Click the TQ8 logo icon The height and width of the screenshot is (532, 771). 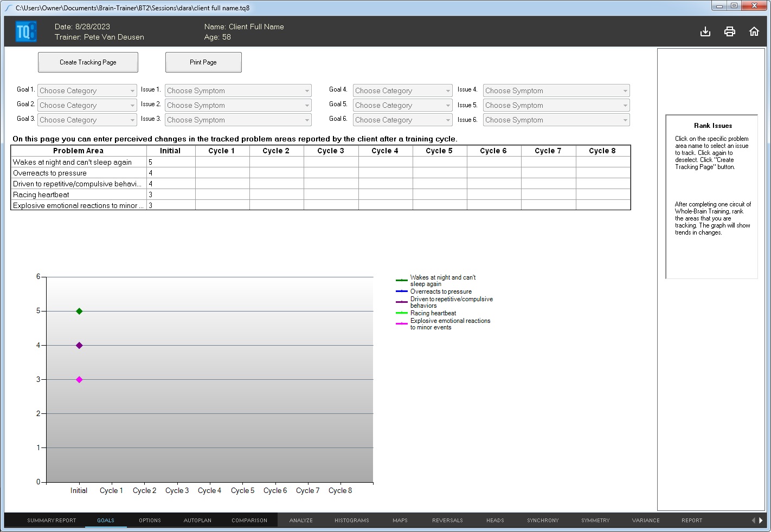click(26, 31)
